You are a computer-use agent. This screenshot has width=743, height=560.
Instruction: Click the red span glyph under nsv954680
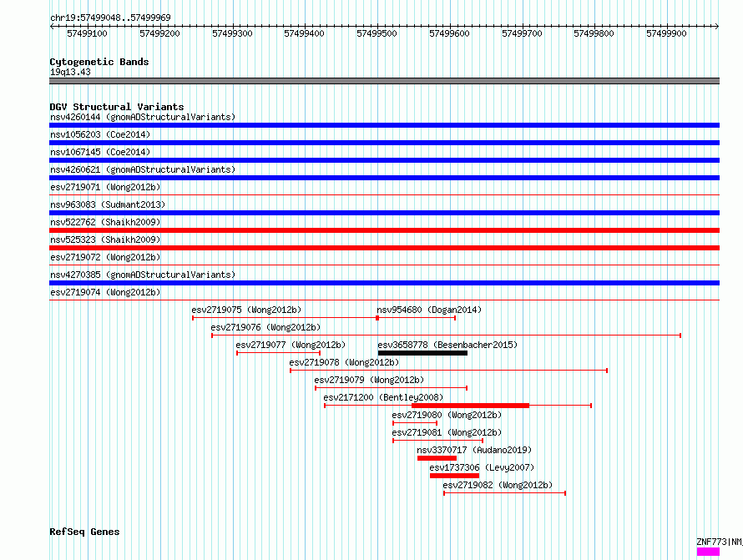pos(416,318)
